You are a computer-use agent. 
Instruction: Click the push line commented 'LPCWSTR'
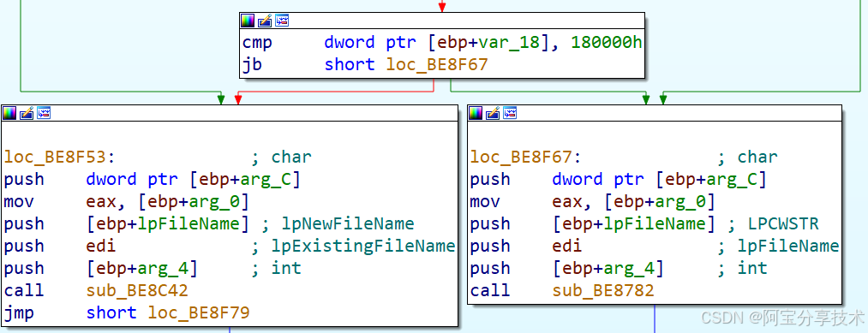pos(644,224)
